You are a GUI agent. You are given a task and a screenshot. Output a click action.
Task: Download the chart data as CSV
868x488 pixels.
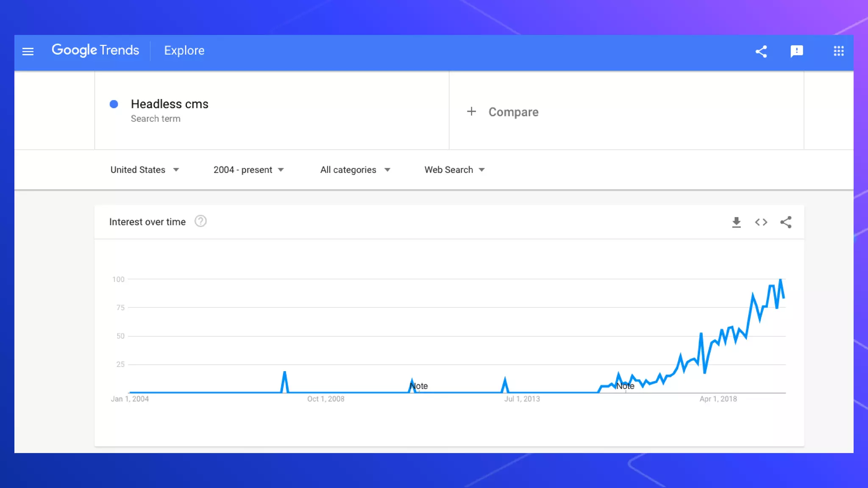(x=736, y=222)
